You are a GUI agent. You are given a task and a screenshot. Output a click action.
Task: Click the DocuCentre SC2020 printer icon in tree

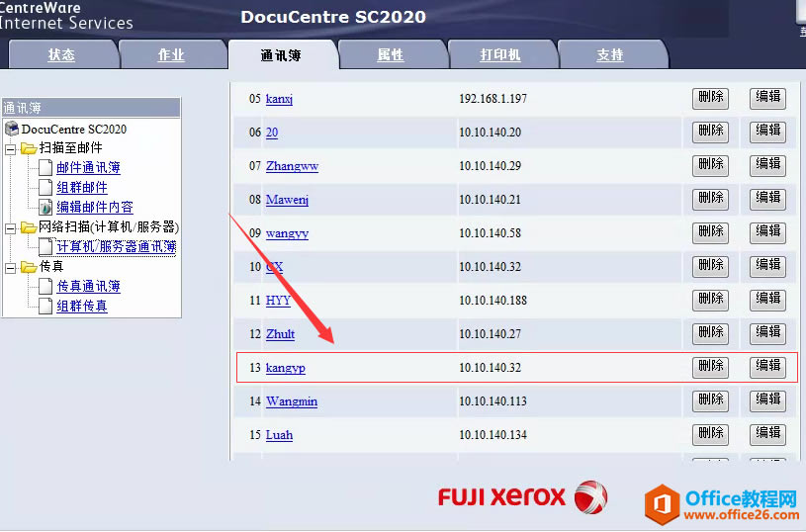(12, 128)
